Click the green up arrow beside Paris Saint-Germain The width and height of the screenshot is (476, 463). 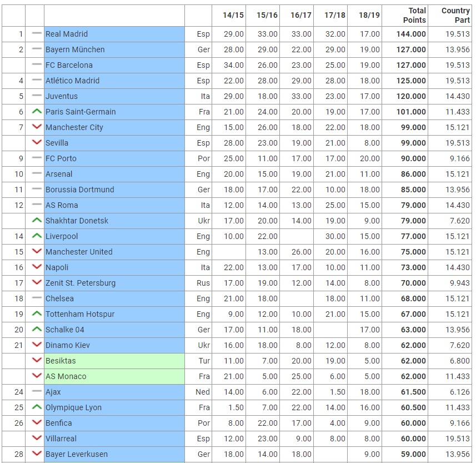(x=37, y=112)
